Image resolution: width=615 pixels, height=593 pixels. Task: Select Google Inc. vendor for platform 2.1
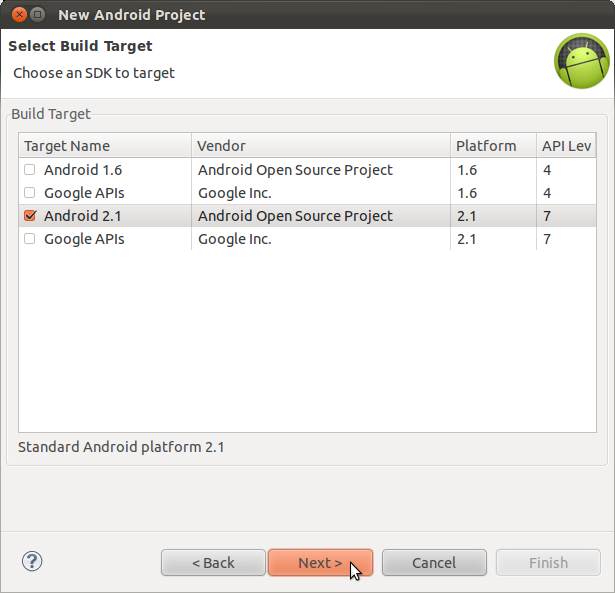coord(235,239)
